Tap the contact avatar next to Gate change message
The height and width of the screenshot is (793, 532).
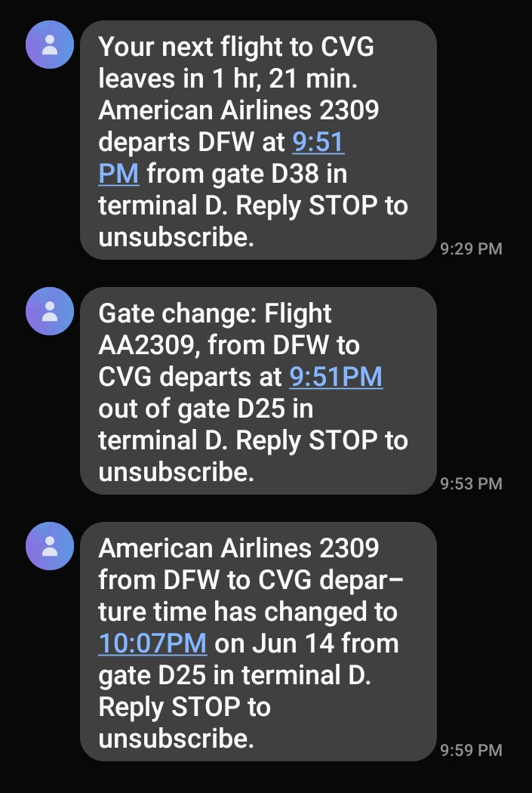pos(50,311)
